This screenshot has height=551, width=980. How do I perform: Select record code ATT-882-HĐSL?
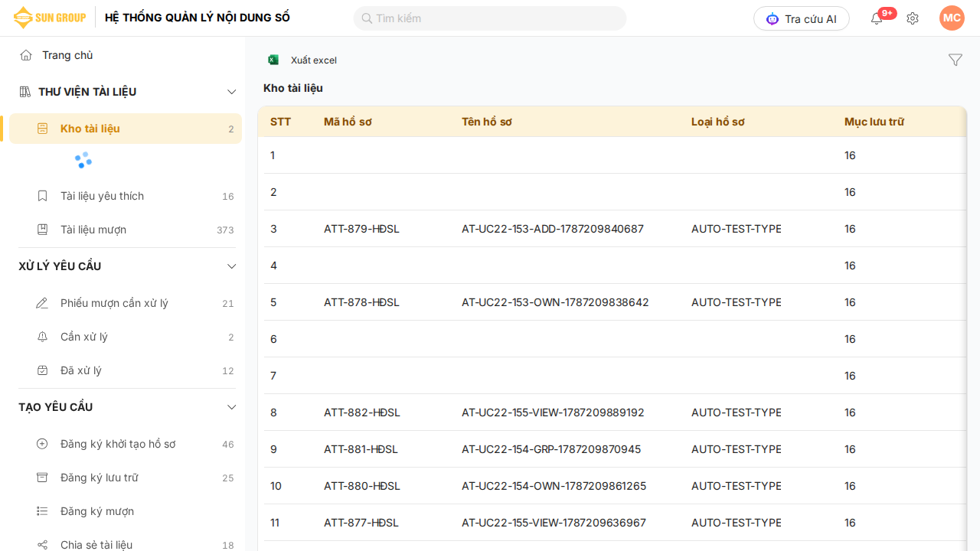[x=362, y=412]
